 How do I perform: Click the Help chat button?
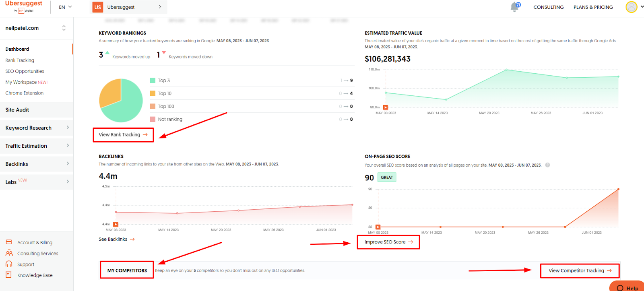(627, 287)
